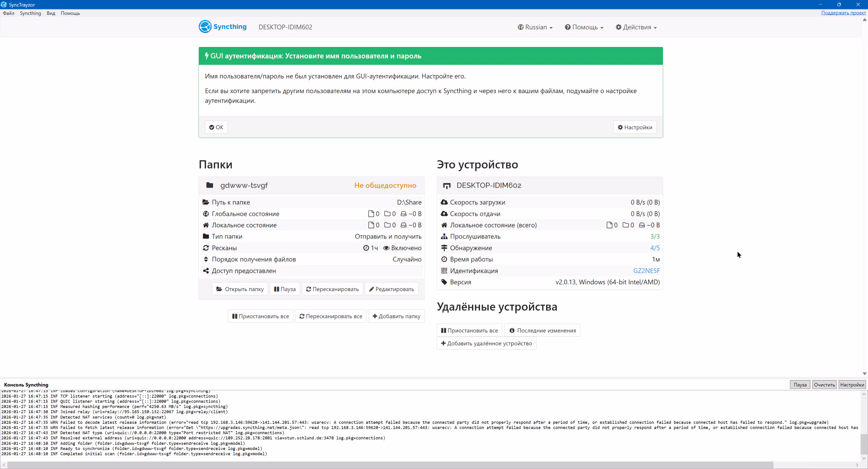Click the clock icon next to Время работы
Viewport: 868px width, 469px height.
tap(444, 259)
